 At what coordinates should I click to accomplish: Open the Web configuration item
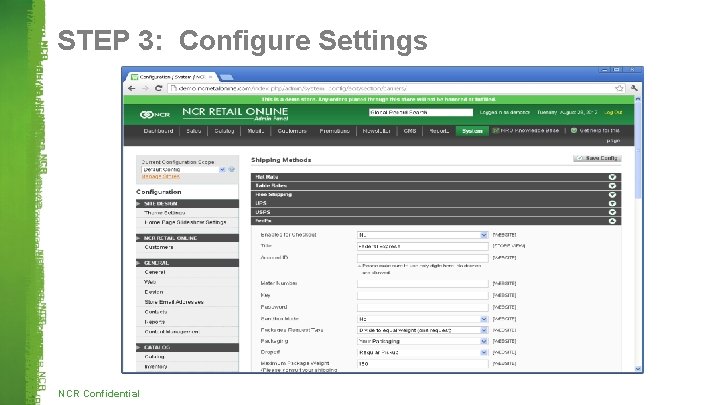pyautogui.click(x=150, y=282)
